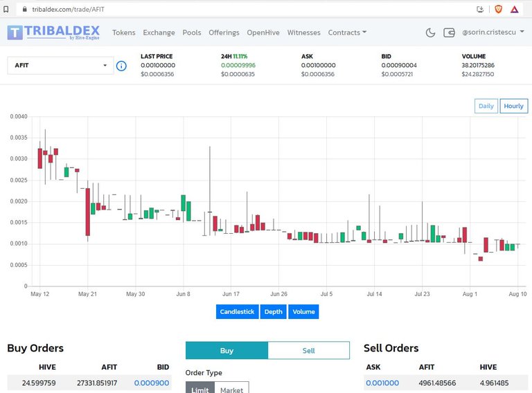
Task: Click the ASK value 0.00100000
Action: tap(318, 66)
